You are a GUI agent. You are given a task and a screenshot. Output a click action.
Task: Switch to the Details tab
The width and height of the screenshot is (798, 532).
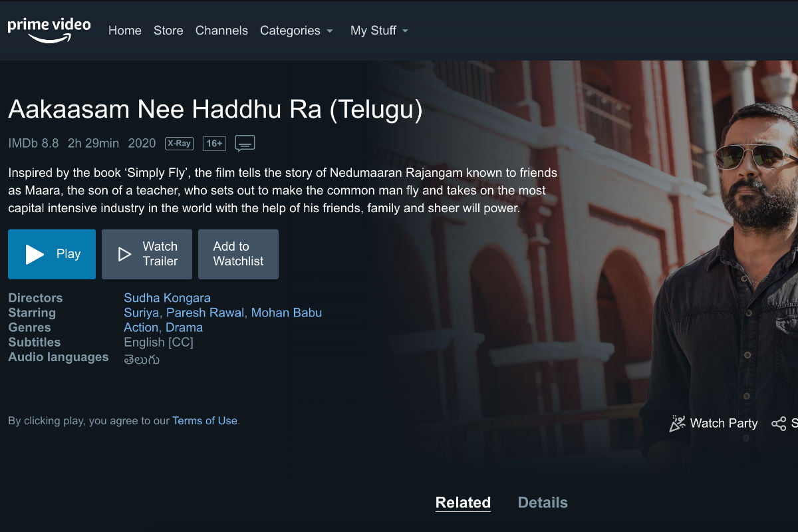pyautogui.click(x=543, y=503)
